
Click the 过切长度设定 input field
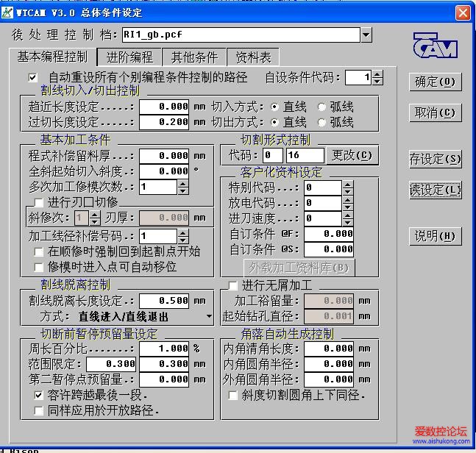pyautogui.click(x=164, y=122)
